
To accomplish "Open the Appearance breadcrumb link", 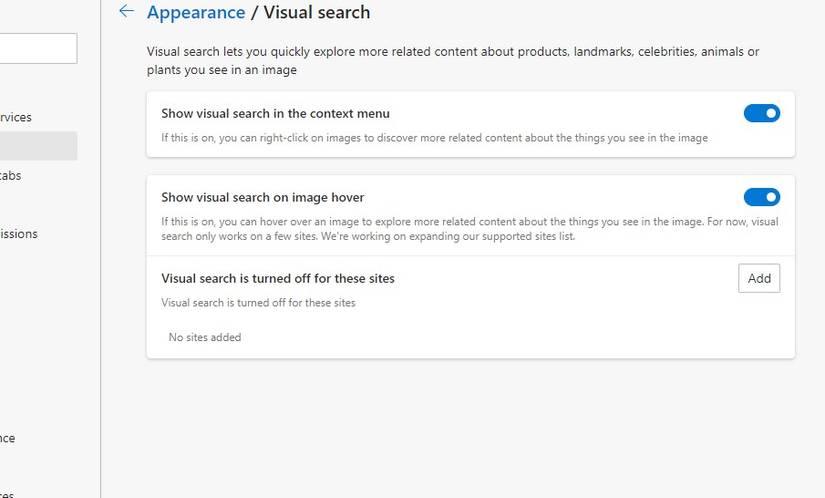I will pyautogui.click(x=196, y=13).
